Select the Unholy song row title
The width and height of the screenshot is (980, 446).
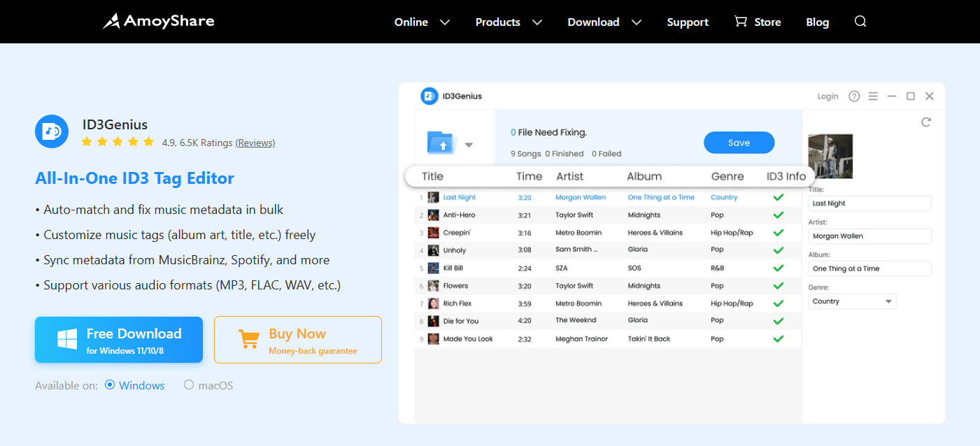(x=455, y=250)
